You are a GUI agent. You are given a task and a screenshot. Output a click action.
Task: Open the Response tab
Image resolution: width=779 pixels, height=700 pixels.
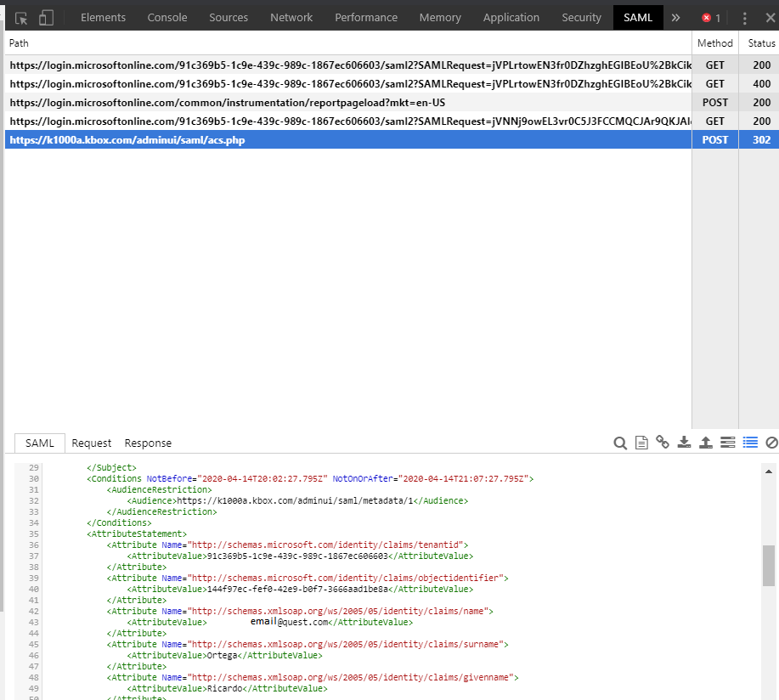[x=147, y=443]
